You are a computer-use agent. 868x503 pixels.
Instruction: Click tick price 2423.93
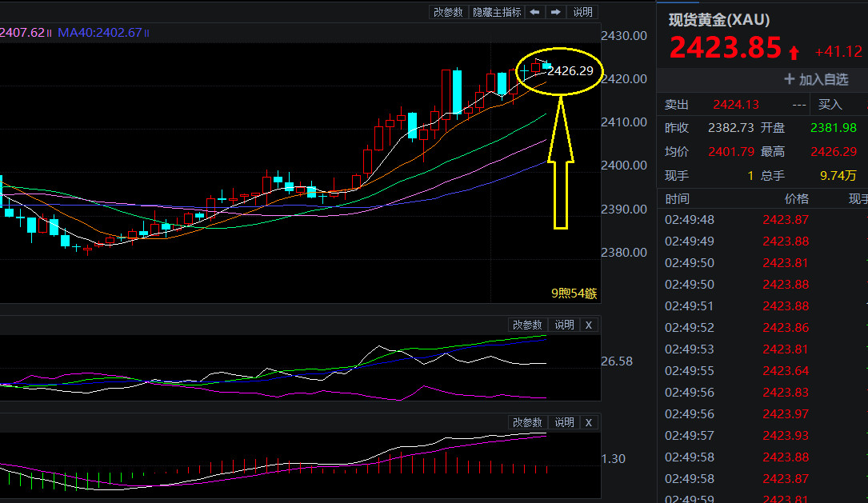(786, 436)
